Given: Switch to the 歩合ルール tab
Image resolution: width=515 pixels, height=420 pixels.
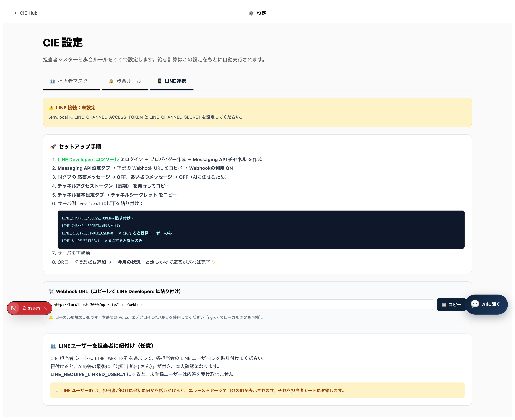Looking at the screenshot, I should click(125, 81).
